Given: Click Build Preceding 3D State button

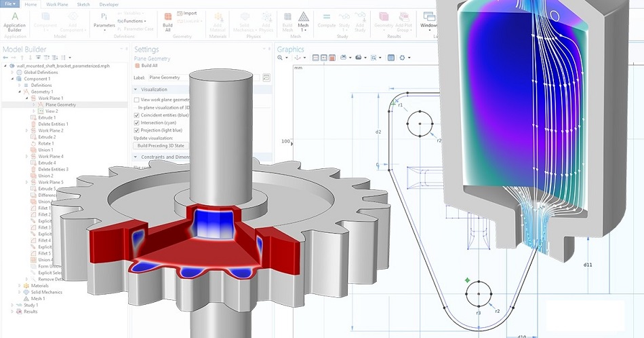Looking at the screenshot, I should pyautogui.click(x=161, y=145).
